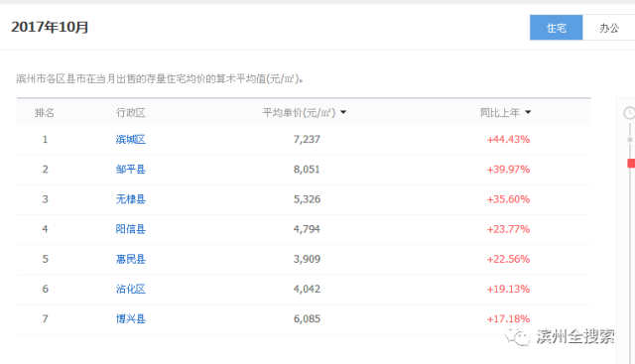Open the 无棣县 district link
635x364 pixels.
click(130, 199)
